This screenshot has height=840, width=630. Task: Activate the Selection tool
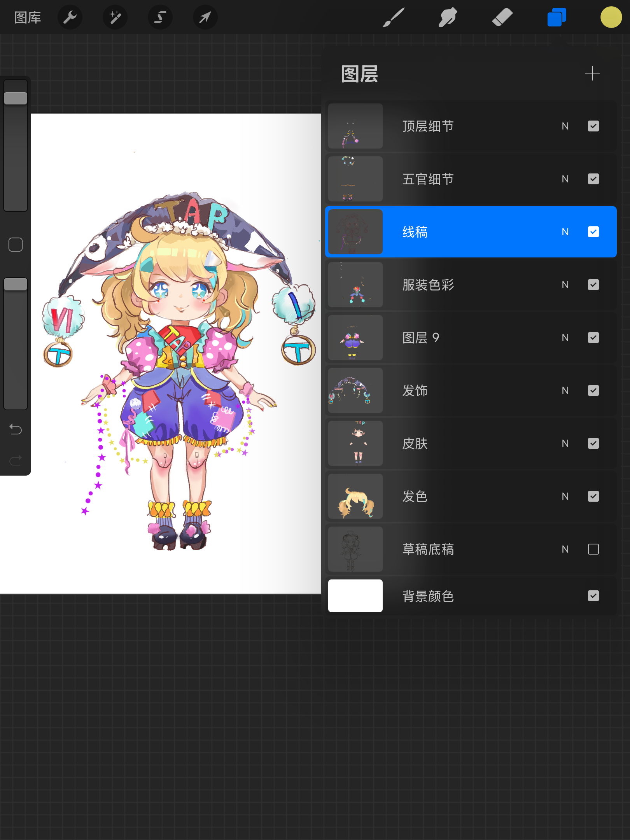pos(160,17)
